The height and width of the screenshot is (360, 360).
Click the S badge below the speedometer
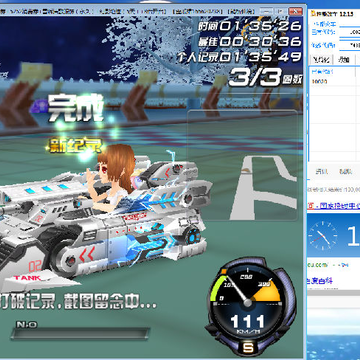coord(248,348)
